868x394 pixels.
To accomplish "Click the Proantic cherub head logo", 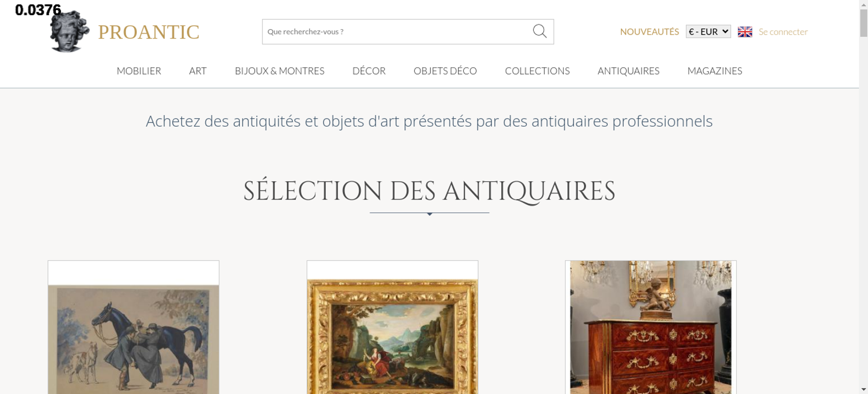I will pos(69,31).
